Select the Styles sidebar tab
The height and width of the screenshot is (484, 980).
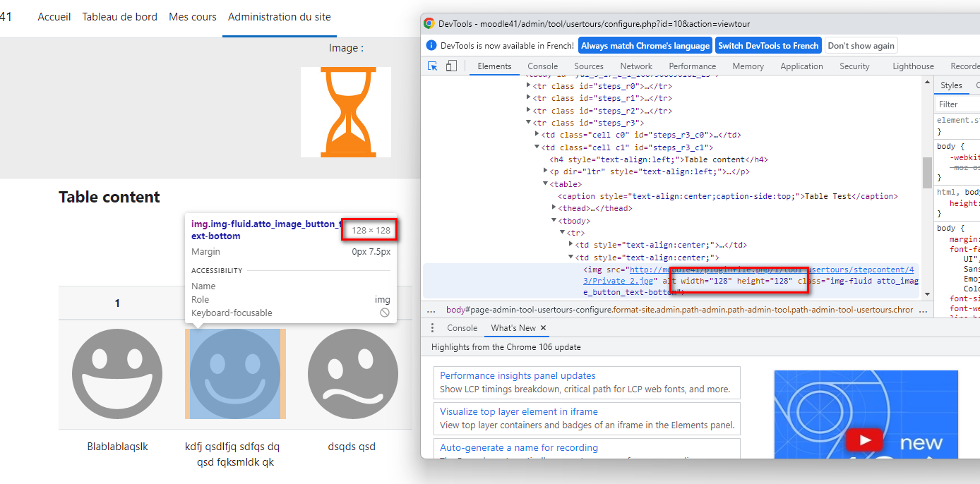click(951, 85)
